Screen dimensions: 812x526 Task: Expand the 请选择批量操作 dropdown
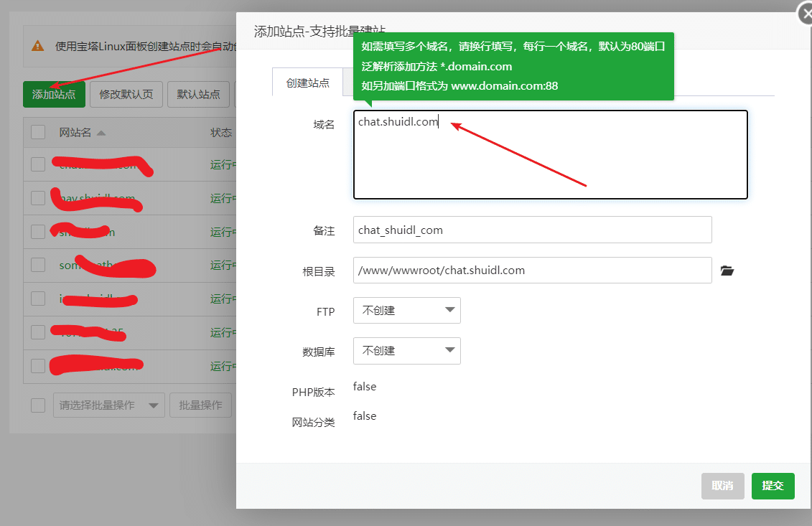(x=108, y=405)
